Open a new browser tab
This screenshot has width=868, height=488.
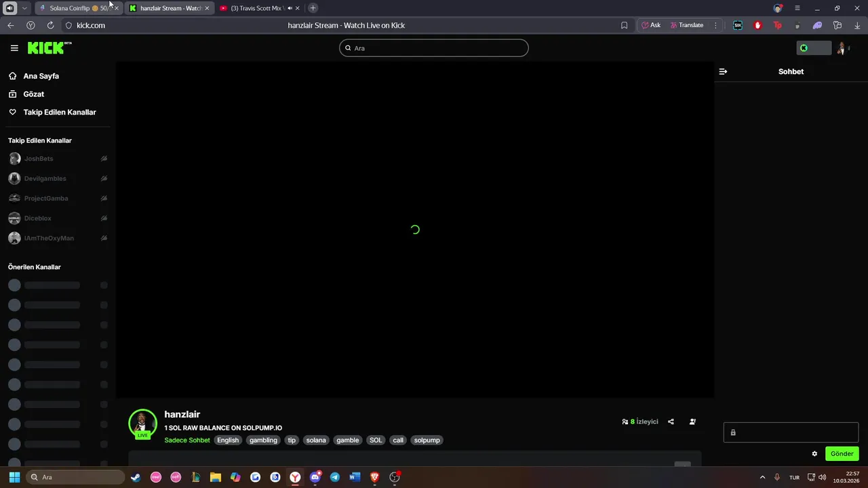[313, 8]
